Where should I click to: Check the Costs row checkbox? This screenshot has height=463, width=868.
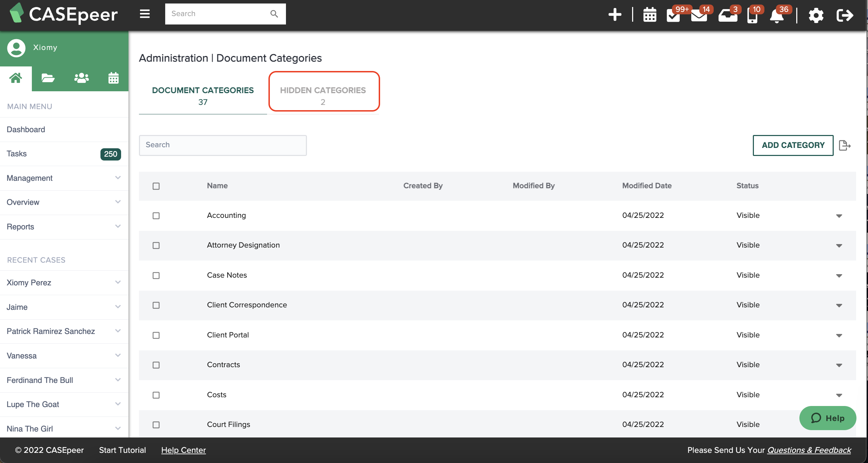(x=156, y=395)
